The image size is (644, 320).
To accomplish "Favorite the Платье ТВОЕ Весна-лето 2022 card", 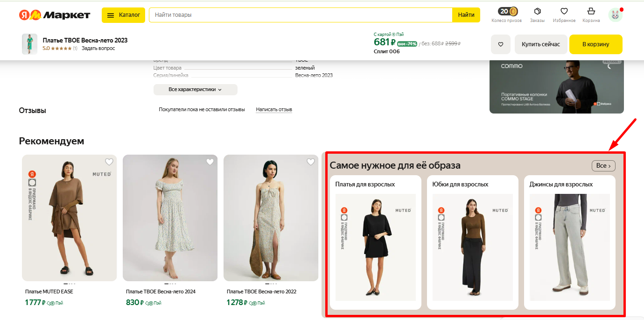I will (311, 162).
